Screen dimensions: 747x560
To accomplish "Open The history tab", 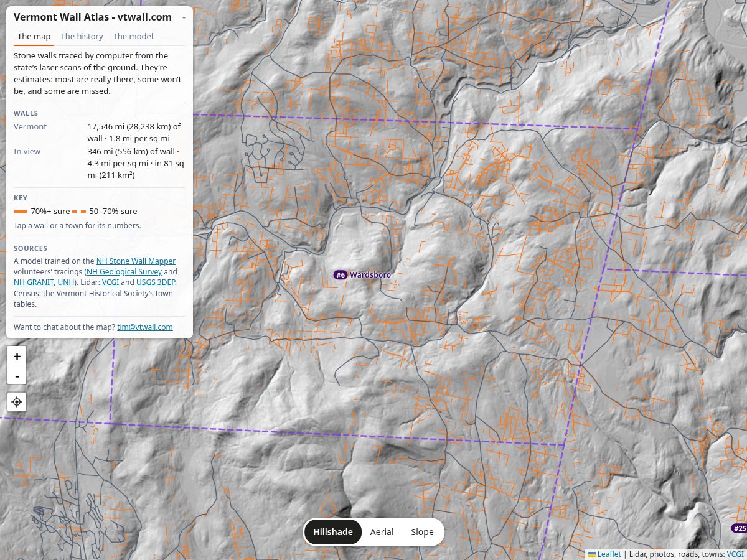I will [x=82, y=37].
